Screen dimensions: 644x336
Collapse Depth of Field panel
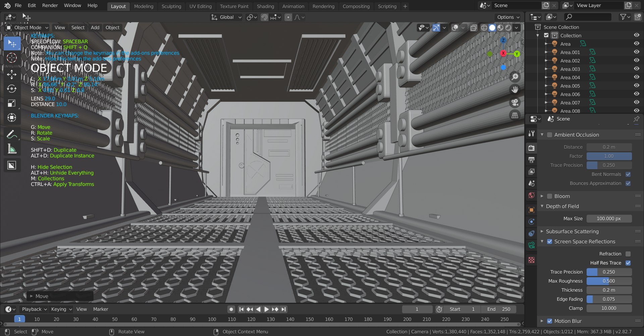pyautogui.click(x=542, y=206)
